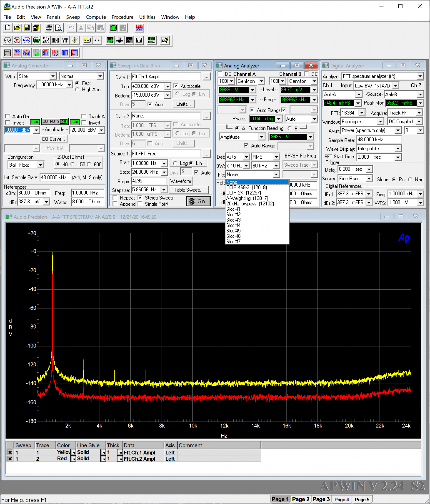Screen dimensions: 430x504
Task: Click Data 1 Limits... button
Action: (x=183, y=104)
